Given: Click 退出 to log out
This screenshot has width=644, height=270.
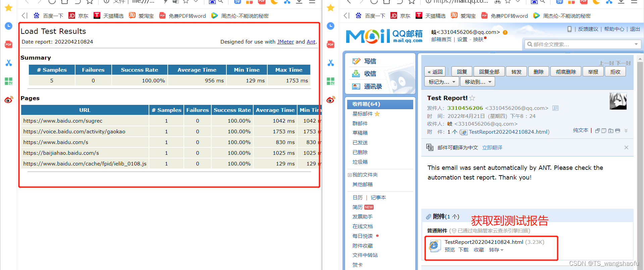Looking at the screenshot, I should (635, 29).
